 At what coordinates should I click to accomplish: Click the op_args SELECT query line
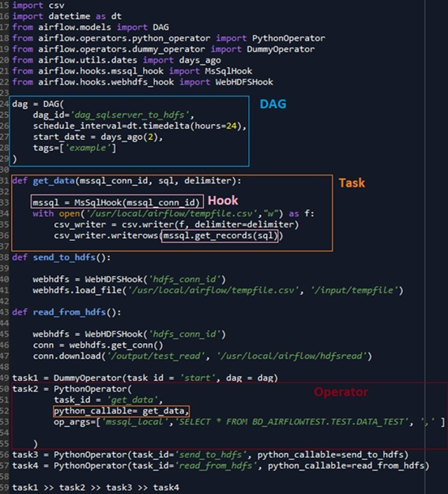pyautogui.click(x=249, y=422)
